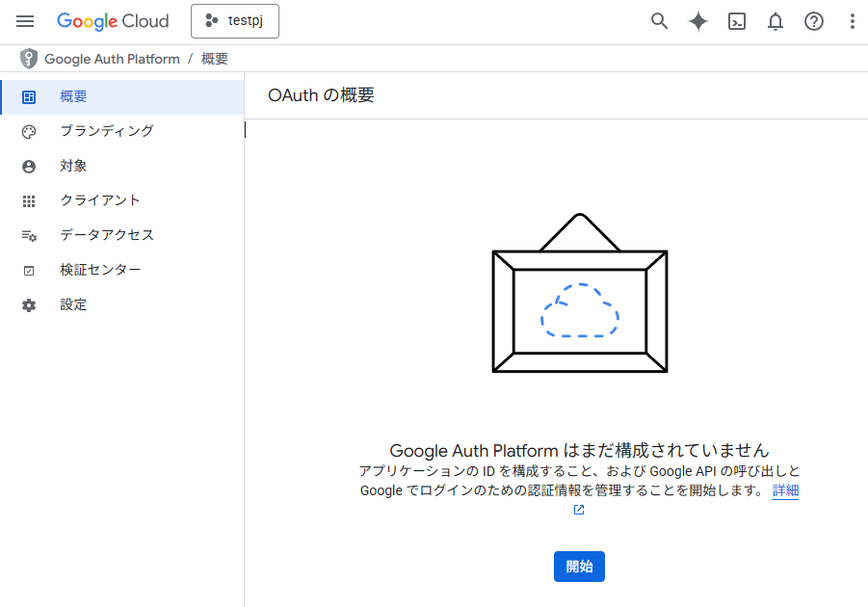Click the blue 開始 button
The width and height of the screenshot is (868, 607).
[579, 567]
